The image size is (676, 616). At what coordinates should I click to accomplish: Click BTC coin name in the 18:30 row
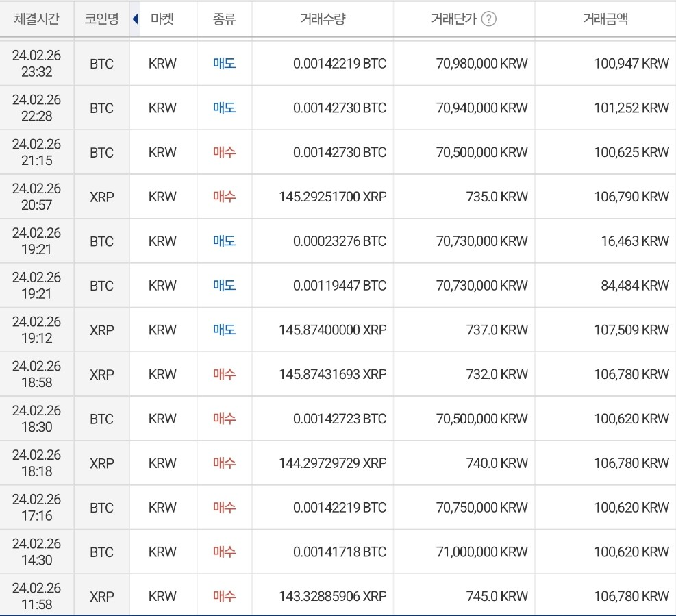coord(102,419)
